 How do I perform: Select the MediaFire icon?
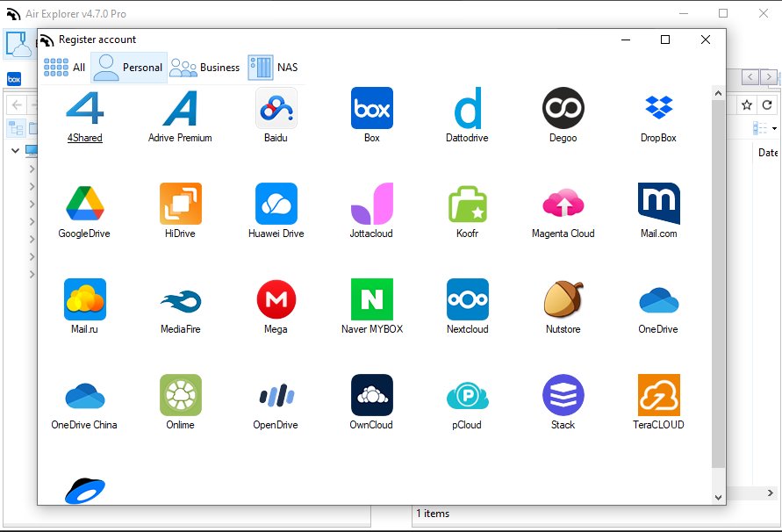(x=181, y=299)
